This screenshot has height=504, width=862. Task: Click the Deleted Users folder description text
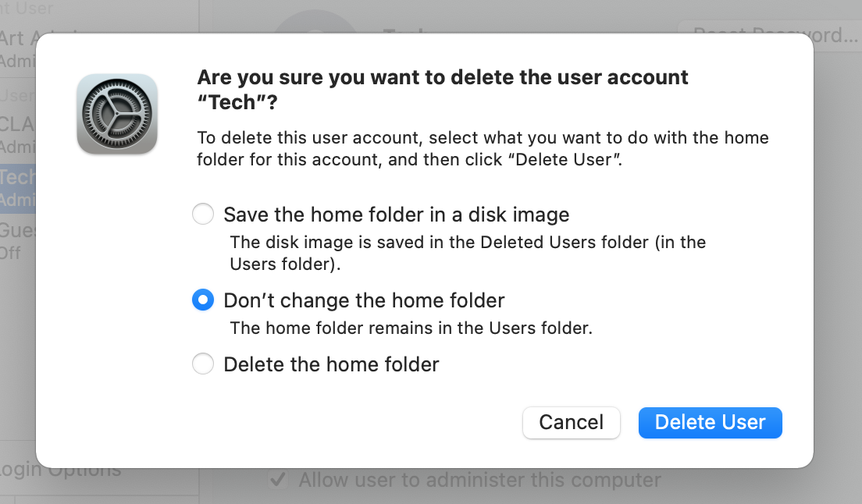(468, 253)
